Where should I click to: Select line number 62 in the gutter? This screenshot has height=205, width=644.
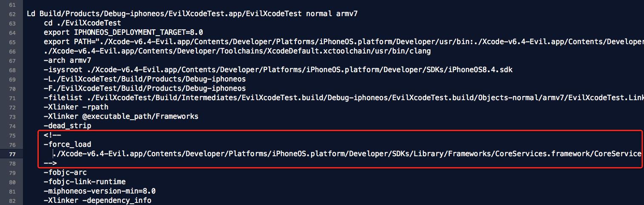pyautogui.click(x=12, y=14)
